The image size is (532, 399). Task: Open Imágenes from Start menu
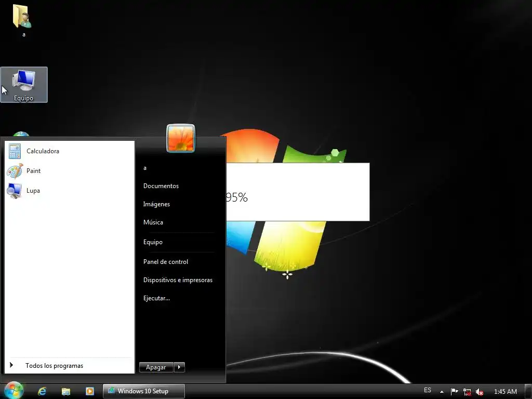(x=156, y=204)
